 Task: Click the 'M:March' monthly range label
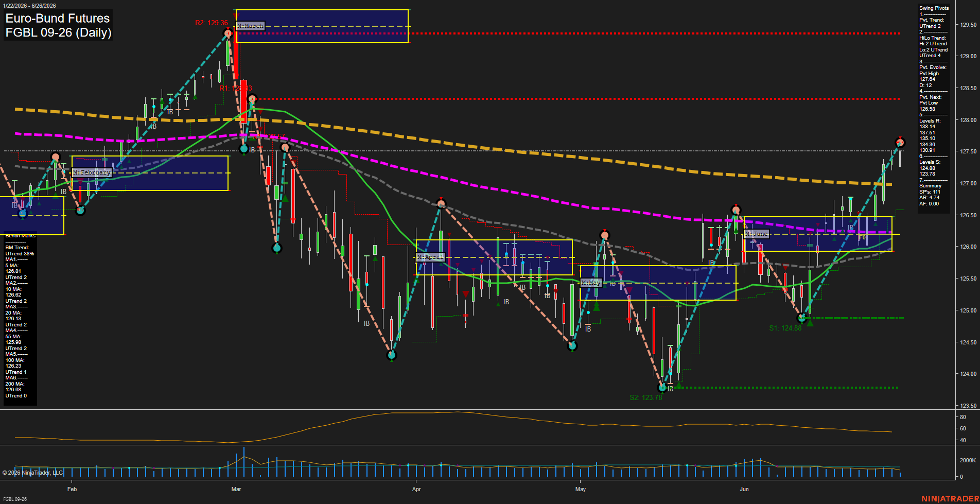(x=251, y=26)
